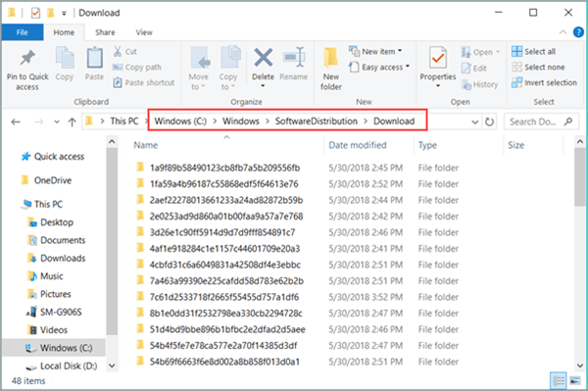Expand address bar history dropdown
This screenshot has width=588, height=391.
[474, 122]
